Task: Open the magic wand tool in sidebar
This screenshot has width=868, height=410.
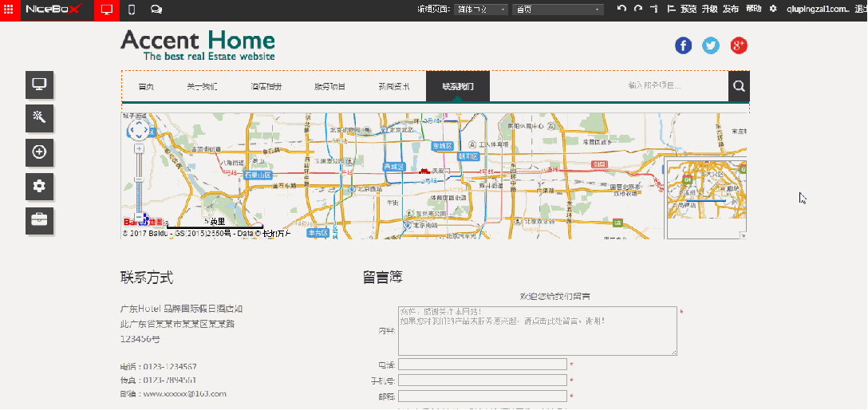Action: (x=39, y=118)
